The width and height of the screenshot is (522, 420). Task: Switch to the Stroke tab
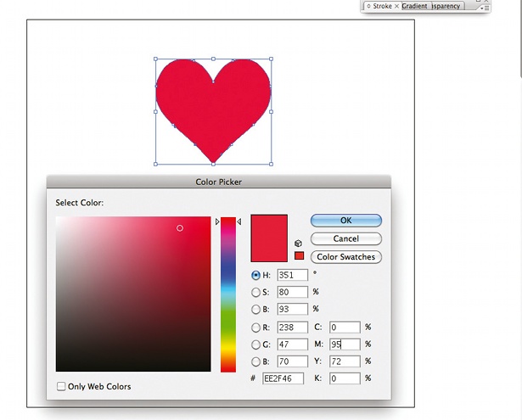click(x=382, y=6)
